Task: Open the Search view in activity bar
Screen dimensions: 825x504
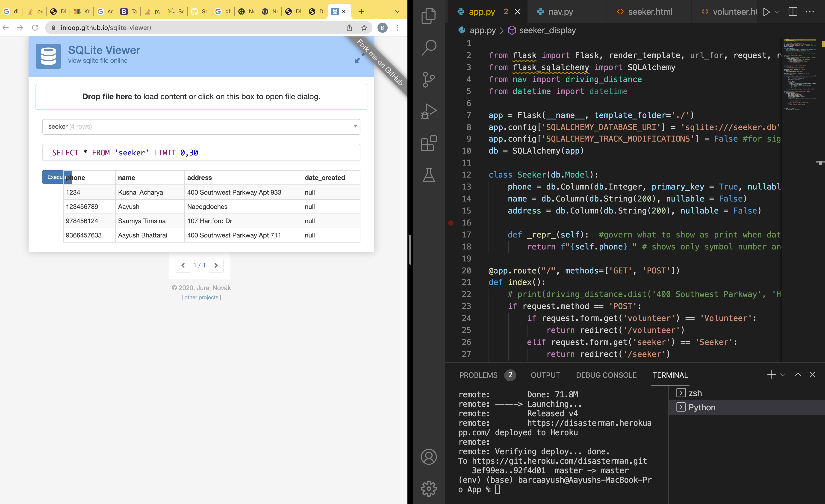Action: pyautogui.click(x=429, y=47)
